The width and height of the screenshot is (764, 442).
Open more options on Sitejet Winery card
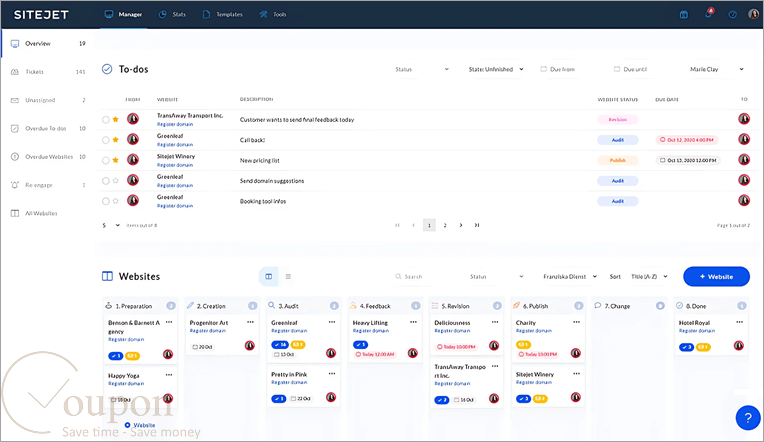click(576, 374)
